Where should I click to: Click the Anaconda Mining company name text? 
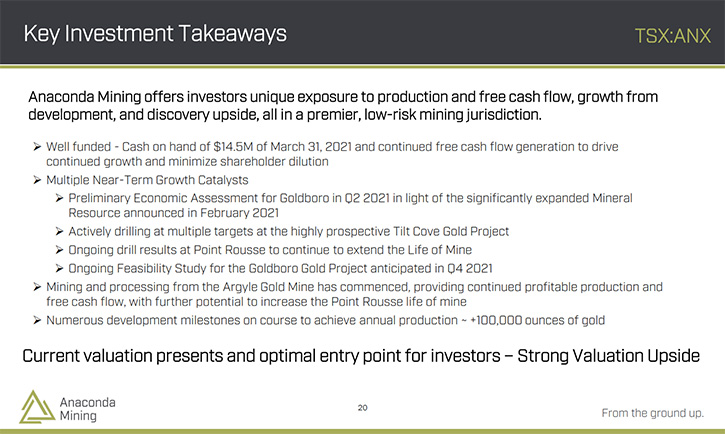[87, 409]
